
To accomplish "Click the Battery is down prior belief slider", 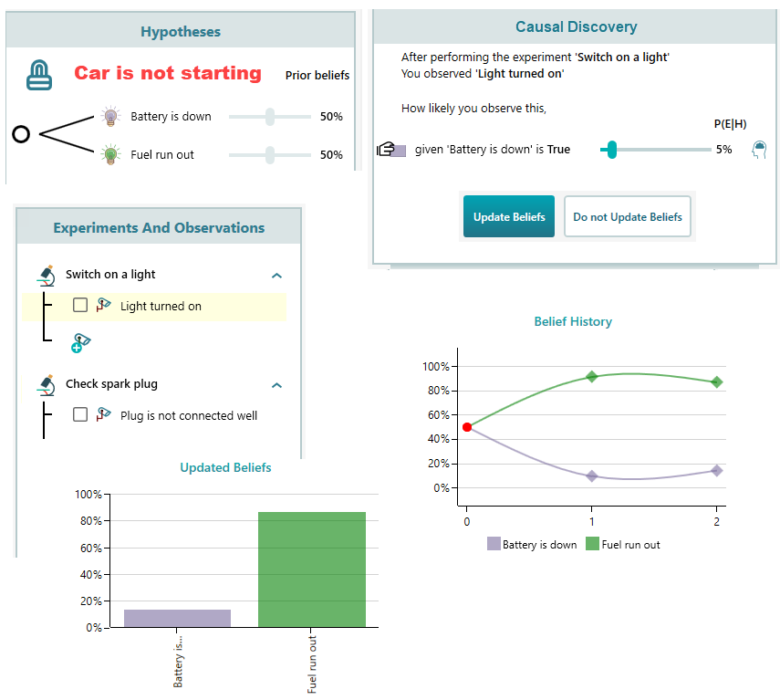I will pos(269,117).
